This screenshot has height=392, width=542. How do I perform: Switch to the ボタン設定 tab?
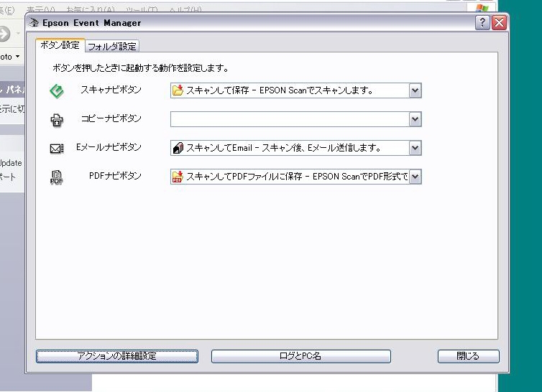tap(60, 45)
